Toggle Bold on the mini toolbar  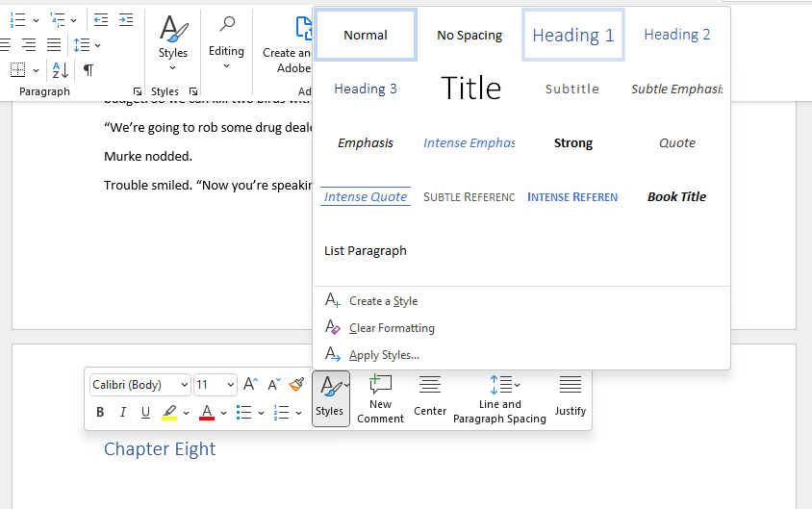(x=100, y=412)
